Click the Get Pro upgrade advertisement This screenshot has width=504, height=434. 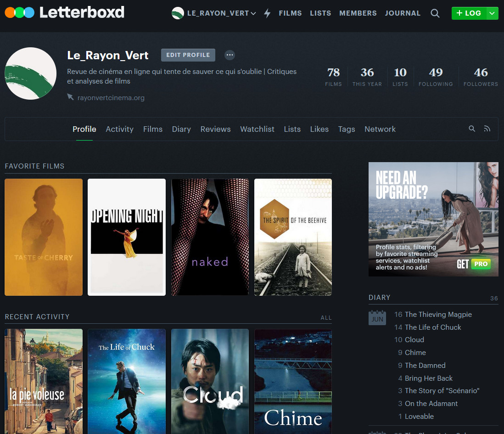click(x=433, y=219)
